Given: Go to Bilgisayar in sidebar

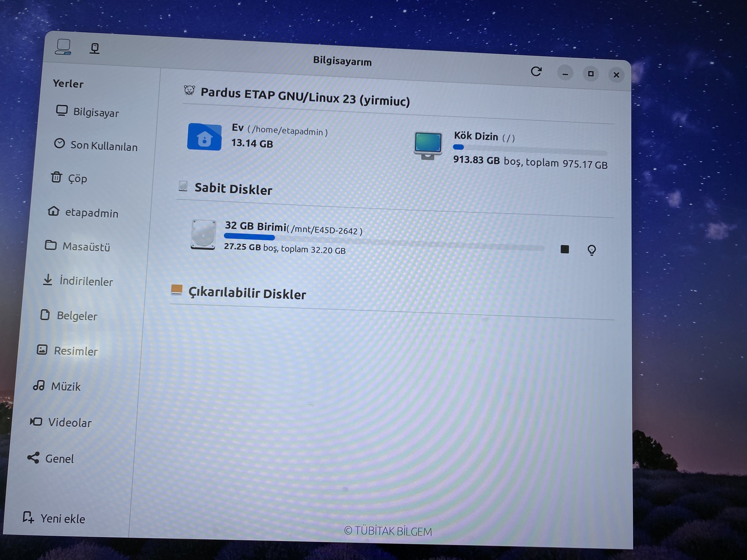Looking at the screenshot, I should click(x=96, y=112).
